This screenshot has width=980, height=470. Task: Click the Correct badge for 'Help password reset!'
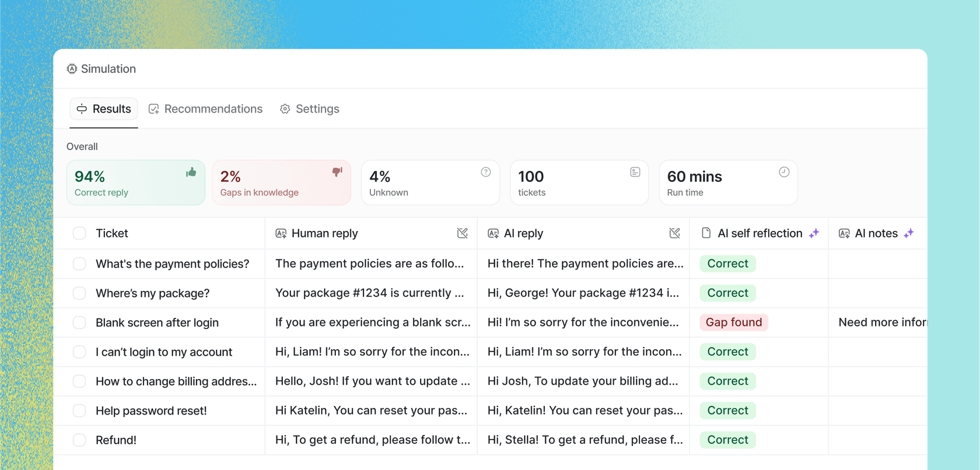pyautogui.click(x=727, y=411)
